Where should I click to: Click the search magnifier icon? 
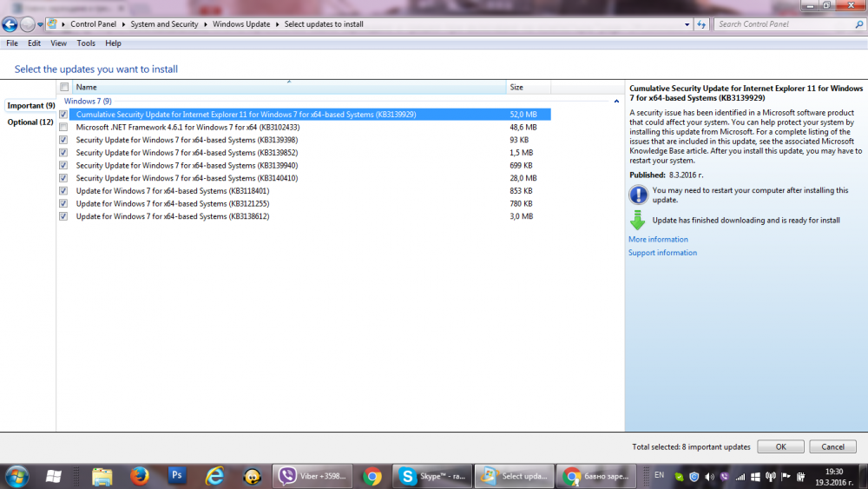859,24
